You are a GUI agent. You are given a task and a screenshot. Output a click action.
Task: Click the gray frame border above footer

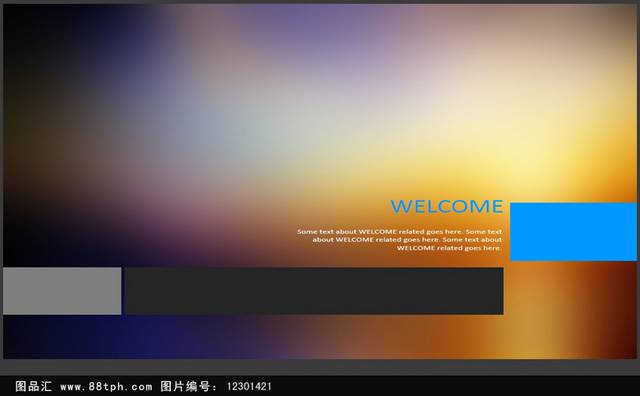[320, 367]
